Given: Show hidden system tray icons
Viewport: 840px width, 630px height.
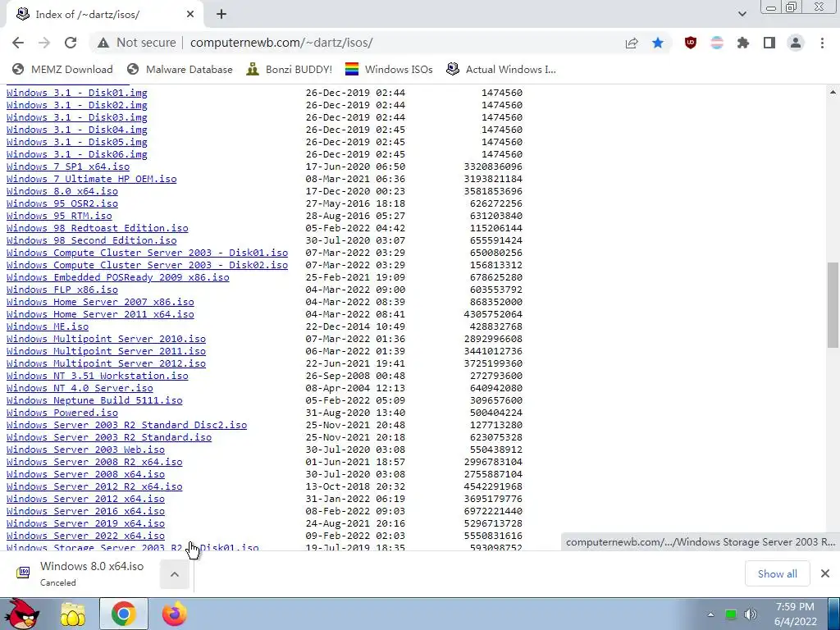Looking at the screenshot, I should tap(710, 614).
